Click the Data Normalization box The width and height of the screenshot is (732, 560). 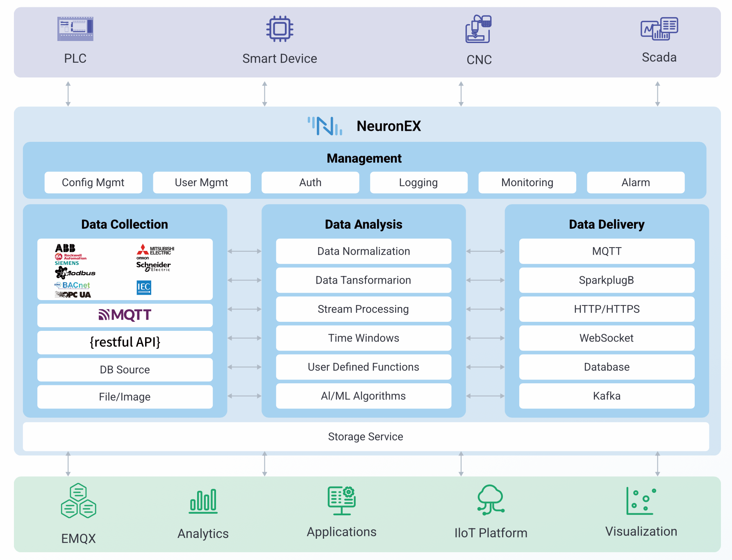[x=364, y=251]
